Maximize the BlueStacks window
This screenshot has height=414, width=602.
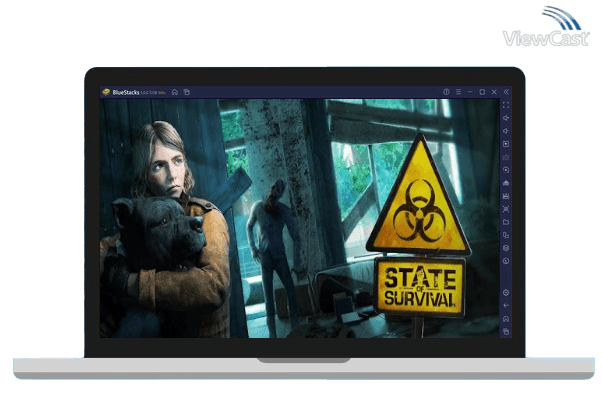pos(482,92)
